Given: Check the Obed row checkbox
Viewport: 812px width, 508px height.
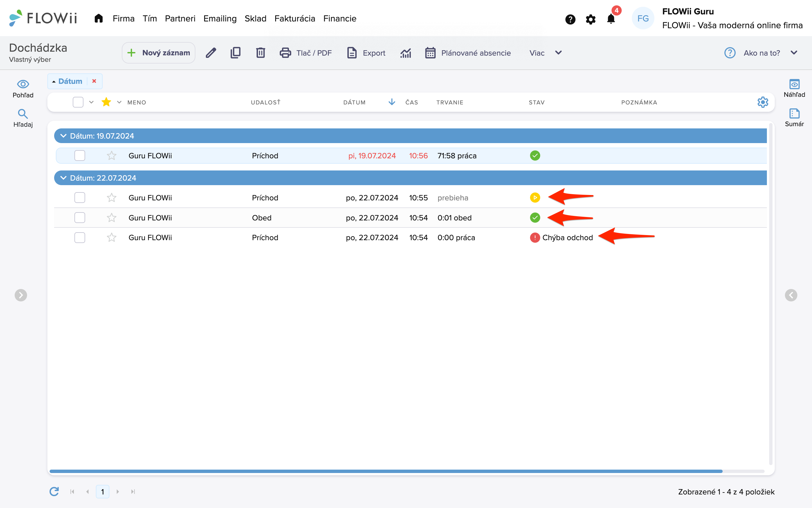Looking at the screenshot, I should click(80, 218).
